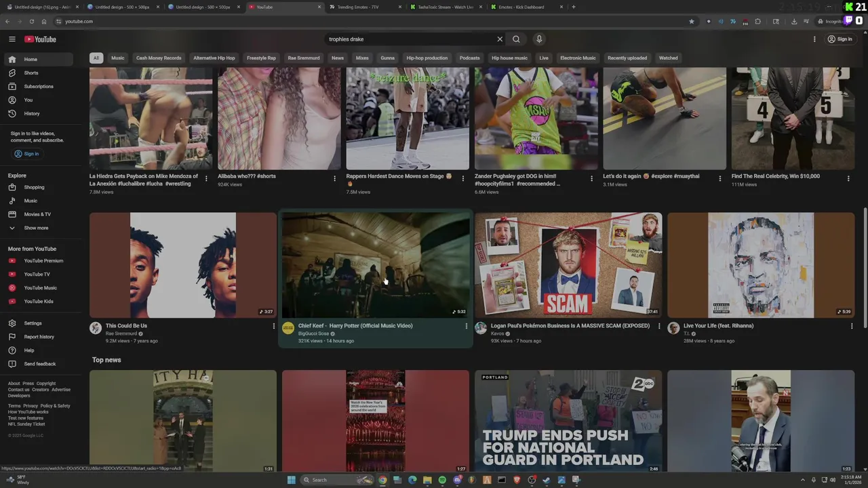Open options menu for Logan Paul's Pokémon video

click(x=658, y=326)
